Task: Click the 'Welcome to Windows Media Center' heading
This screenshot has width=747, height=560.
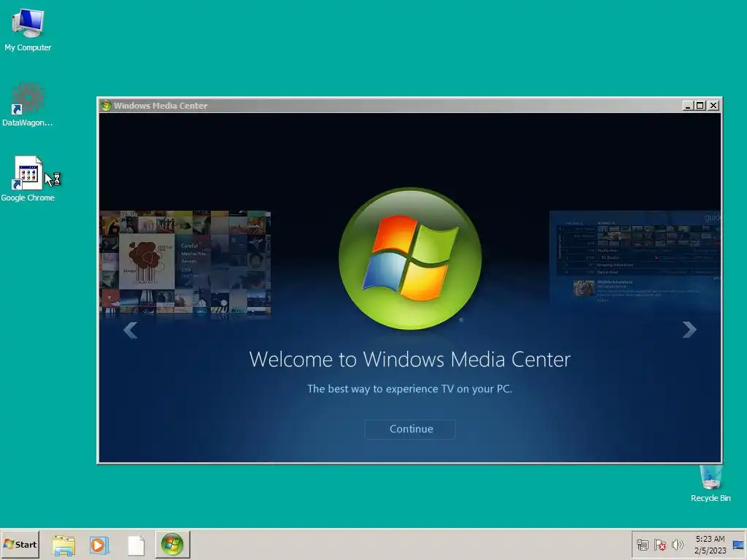Action: 410,359
